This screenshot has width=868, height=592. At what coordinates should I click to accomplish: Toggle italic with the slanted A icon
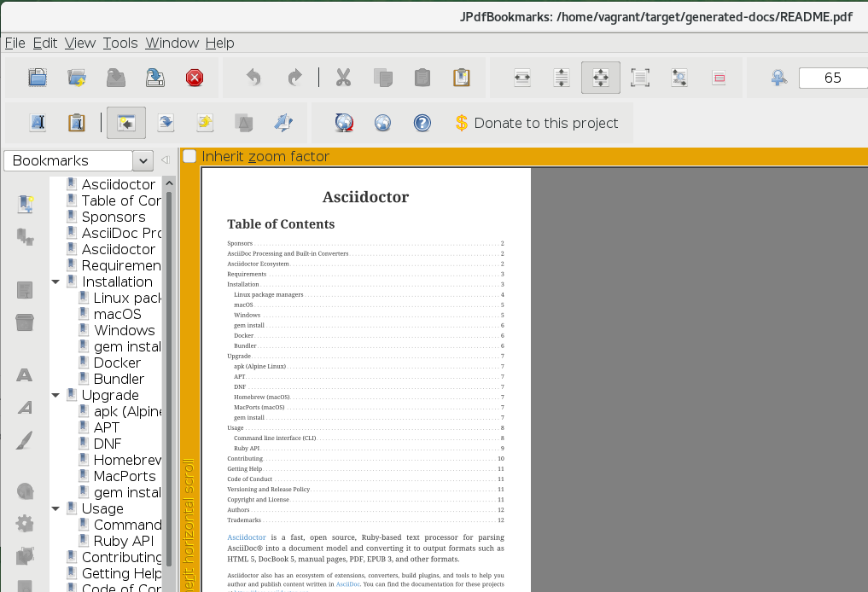[x=25, y=408]
